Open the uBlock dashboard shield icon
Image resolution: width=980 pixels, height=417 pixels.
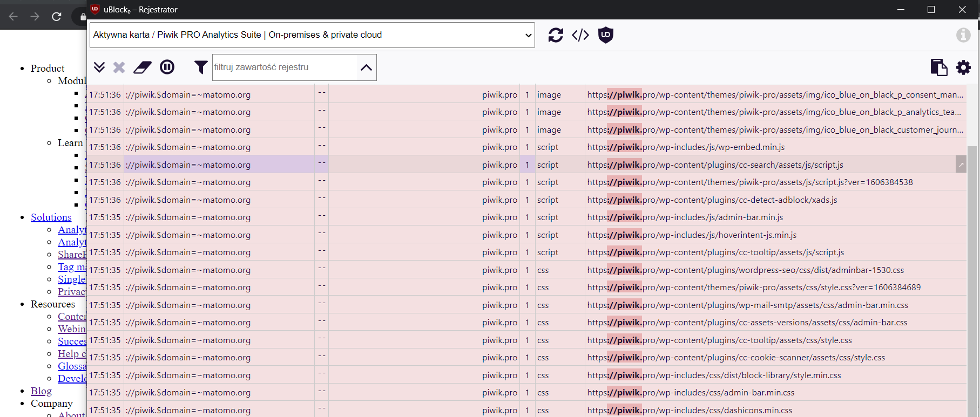pyautogui.click(x=606, y=35)
